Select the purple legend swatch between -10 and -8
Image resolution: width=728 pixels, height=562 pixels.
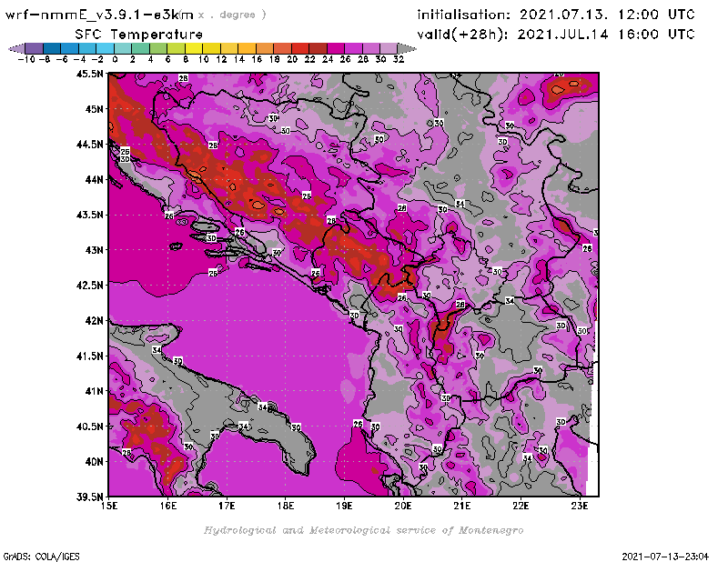point(35,48)
